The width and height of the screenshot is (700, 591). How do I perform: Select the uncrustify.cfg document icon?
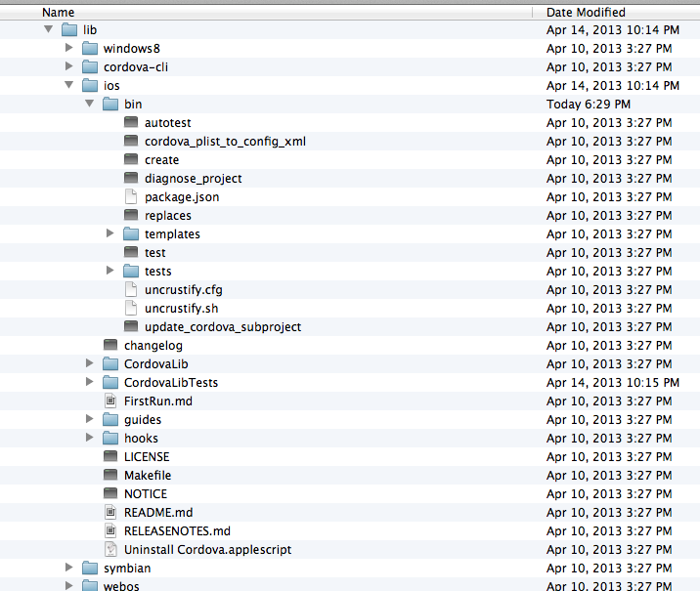point(131,289)
